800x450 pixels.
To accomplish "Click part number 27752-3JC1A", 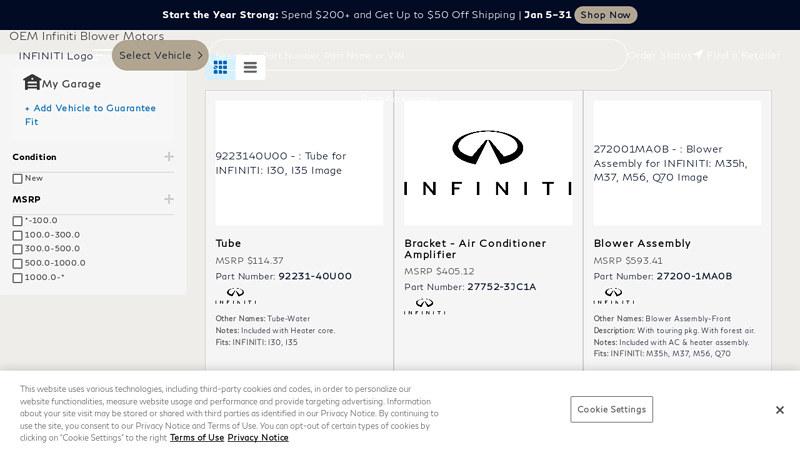I will tap(502, 287).
